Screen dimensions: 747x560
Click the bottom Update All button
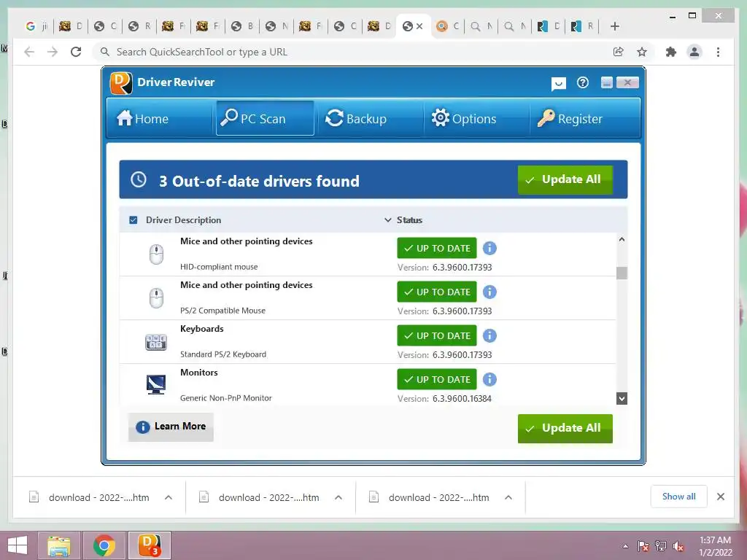(x=565, y=428)
